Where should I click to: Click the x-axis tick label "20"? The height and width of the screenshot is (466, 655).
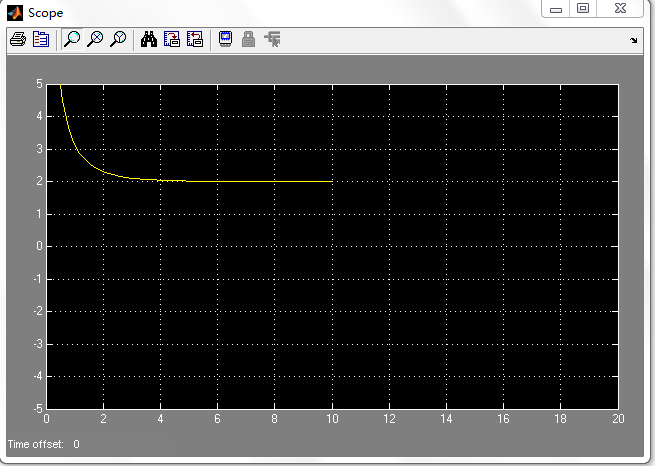[618, 419]
